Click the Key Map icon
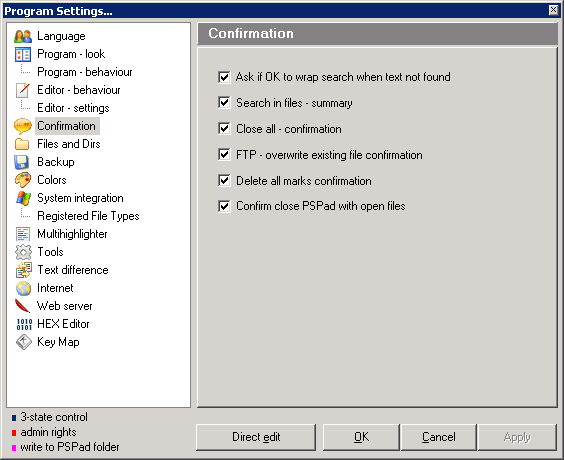Image resolution: width=564 pixels, height=460 pixels. (x=24, y=342)
